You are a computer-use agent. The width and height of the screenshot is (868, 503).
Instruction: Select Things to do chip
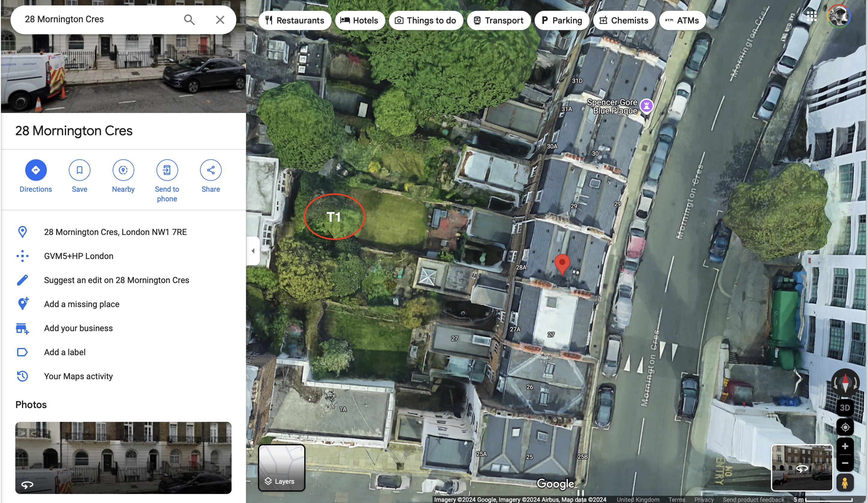(426, 20)
